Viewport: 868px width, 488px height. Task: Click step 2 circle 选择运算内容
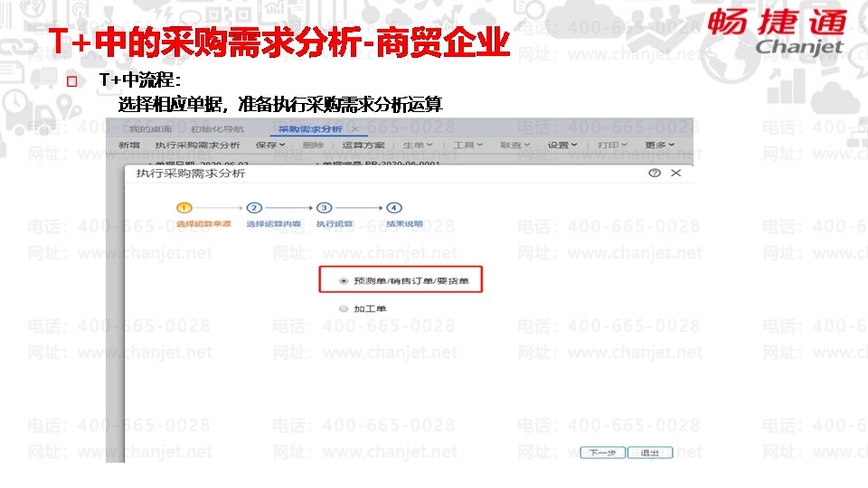[x=254, y=208]
